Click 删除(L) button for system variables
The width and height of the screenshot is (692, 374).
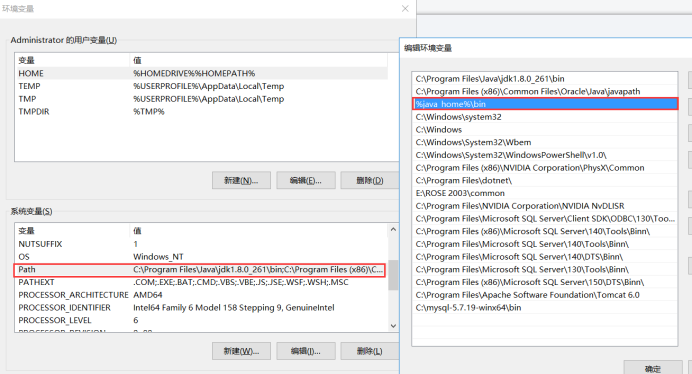click(369, 351)
